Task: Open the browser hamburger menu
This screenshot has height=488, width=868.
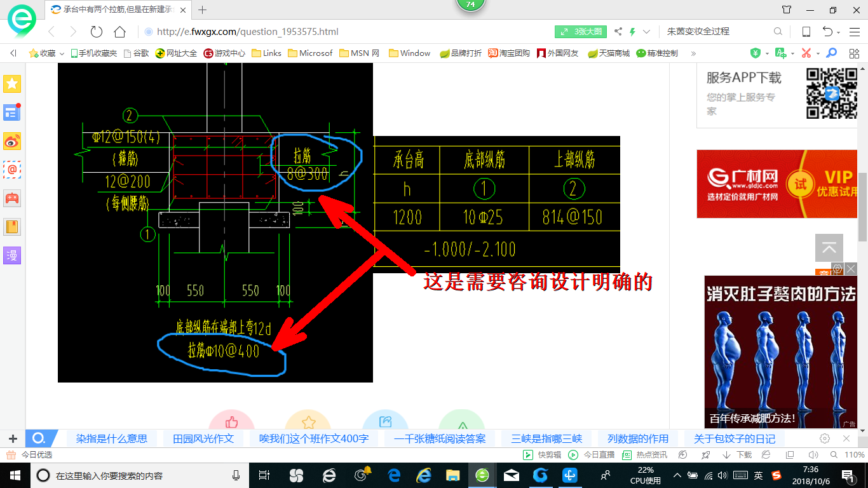Action: point(853,32)
